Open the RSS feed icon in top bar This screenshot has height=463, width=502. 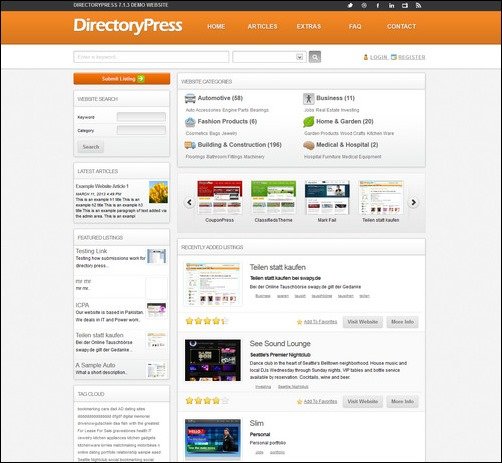pos(418,5)
